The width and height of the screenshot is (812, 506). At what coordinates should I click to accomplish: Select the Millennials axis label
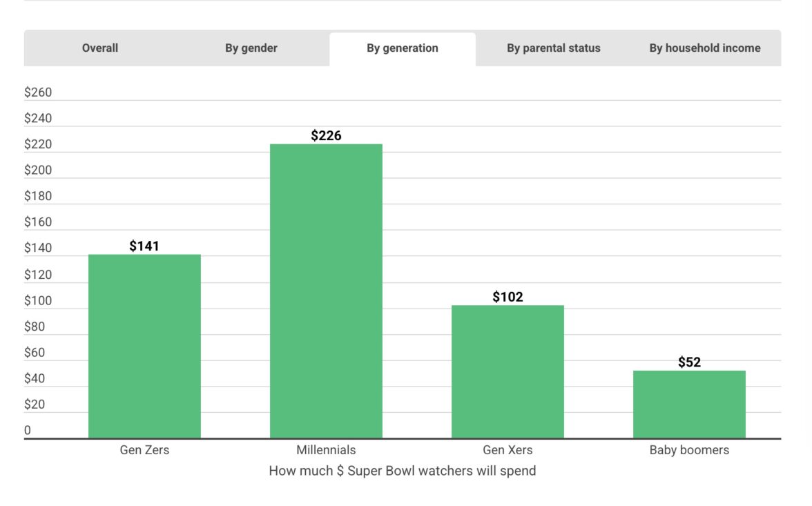[x=326, y=450]
